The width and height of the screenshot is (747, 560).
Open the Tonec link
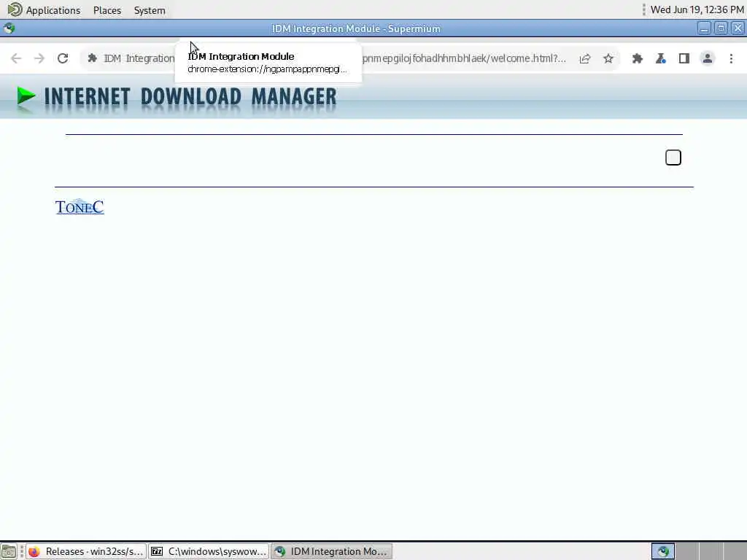tap(80, 206)
